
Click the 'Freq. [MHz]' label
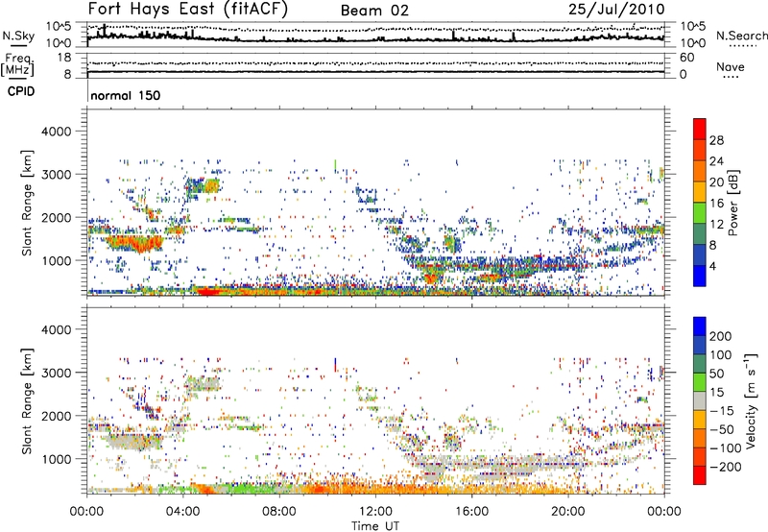click(x=17, y=64)
